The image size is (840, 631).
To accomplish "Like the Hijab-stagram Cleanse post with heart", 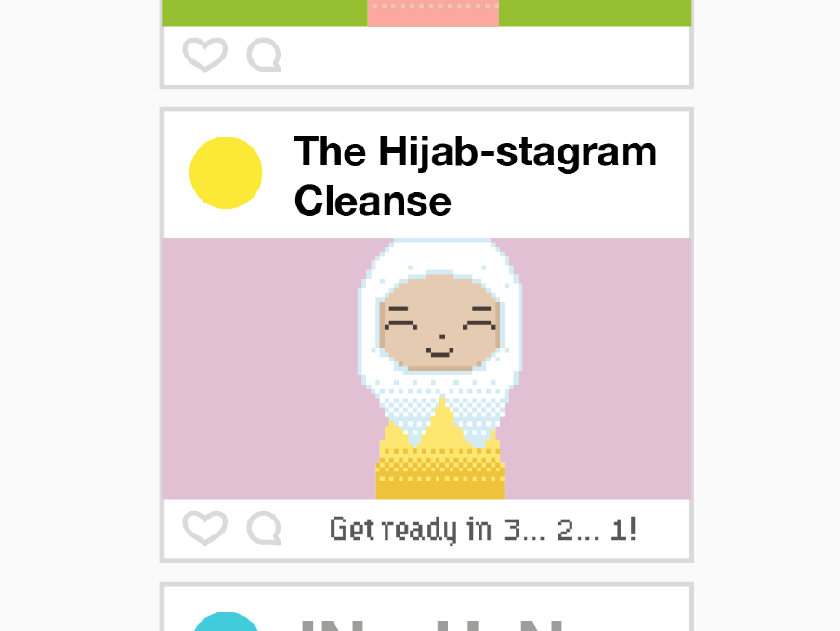I will tap(205, 528).
